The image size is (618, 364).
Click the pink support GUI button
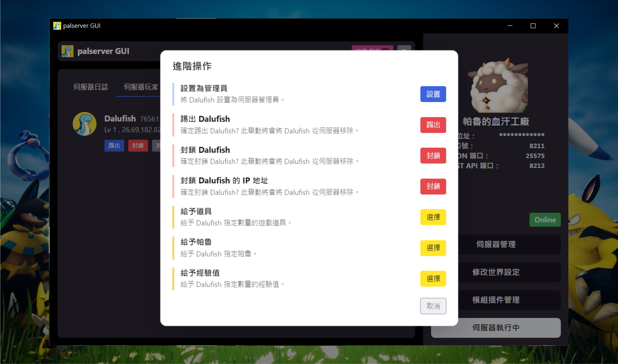(372, 48)
